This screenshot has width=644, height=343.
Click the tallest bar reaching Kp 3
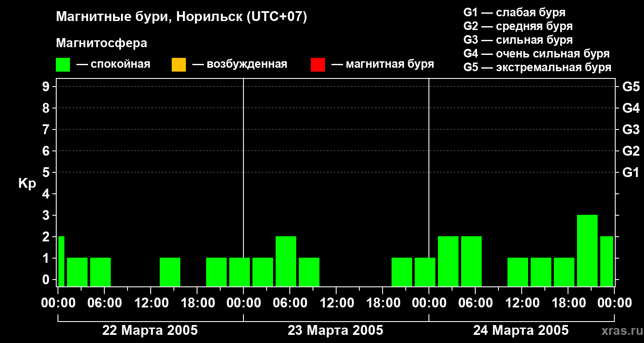(587, 250)
